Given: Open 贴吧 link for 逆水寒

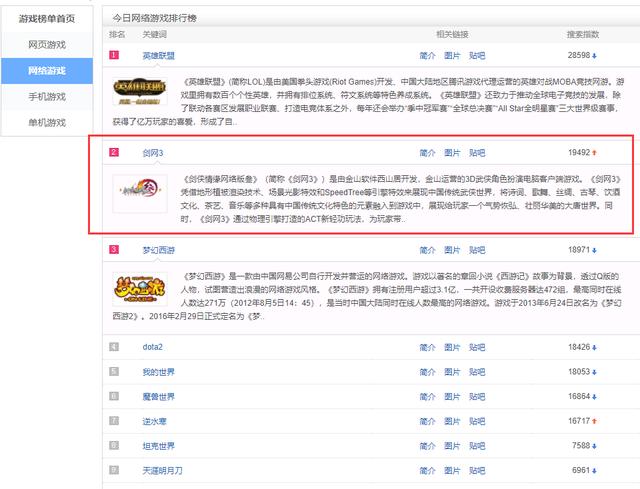Looking at the screenshot, I should pos(477,421).
